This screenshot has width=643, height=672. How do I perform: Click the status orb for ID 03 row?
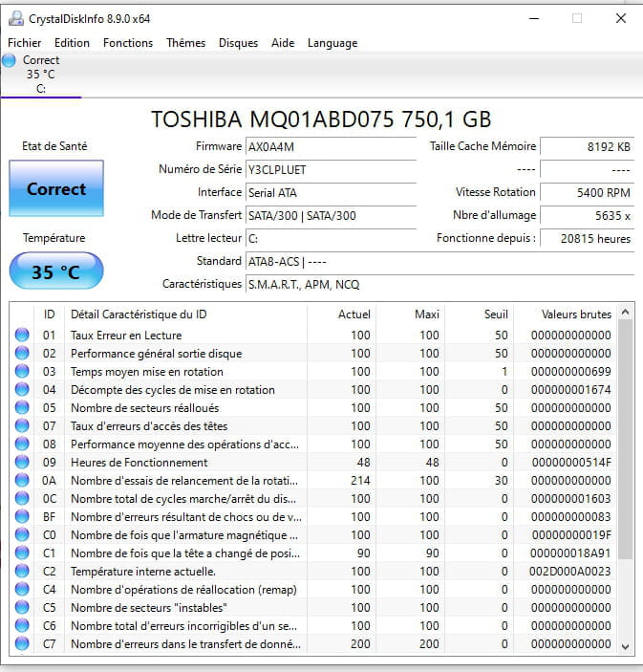[x=22, y=371]
